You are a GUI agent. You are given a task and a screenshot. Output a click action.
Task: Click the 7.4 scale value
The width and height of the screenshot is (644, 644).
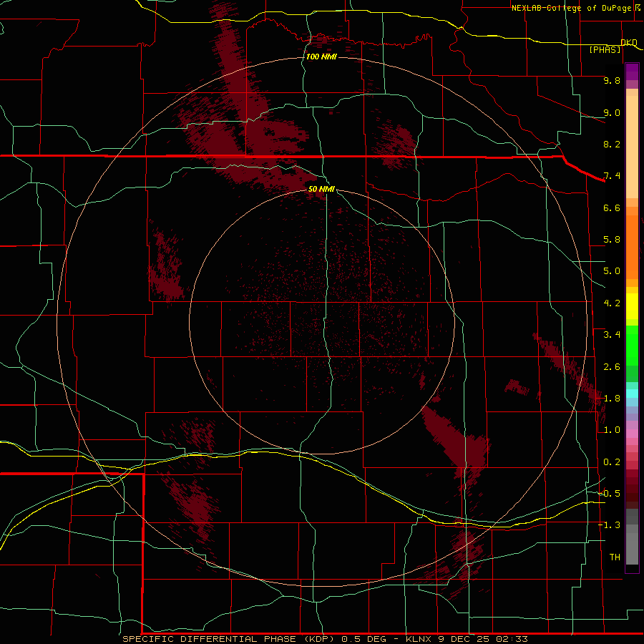click(612, 176)
